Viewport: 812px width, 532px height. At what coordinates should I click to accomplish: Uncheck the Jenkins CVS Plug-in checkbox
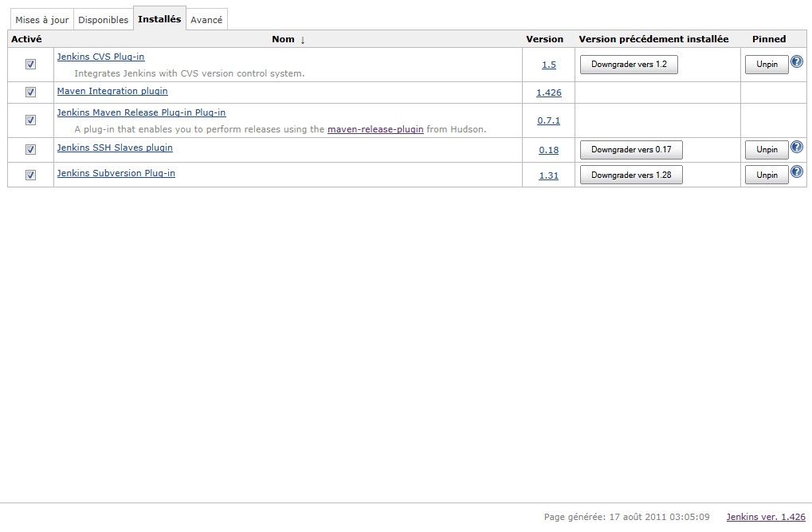tap(30, 65)
